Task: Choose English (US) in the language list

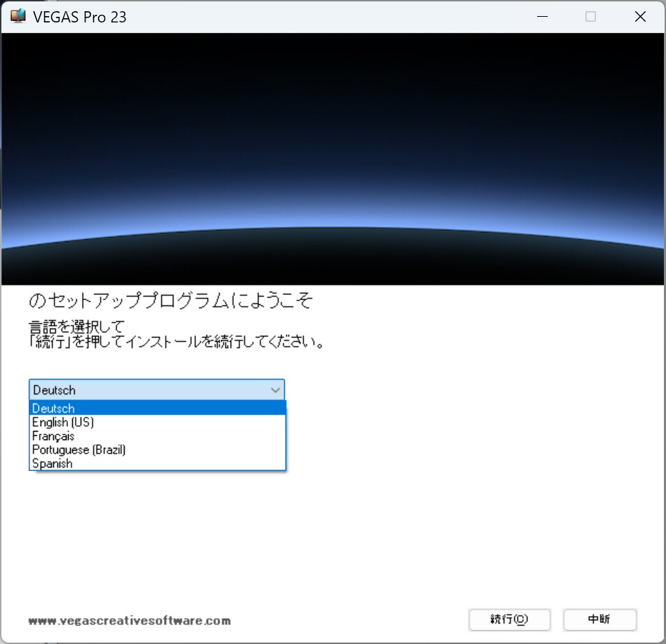Action: 158,422
